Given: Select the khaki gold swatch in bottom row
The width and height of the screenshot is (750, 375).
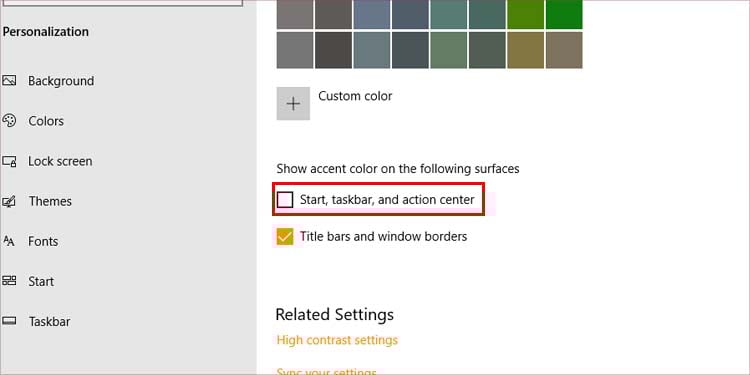Looking at the screenshot, I should (526, 50).
